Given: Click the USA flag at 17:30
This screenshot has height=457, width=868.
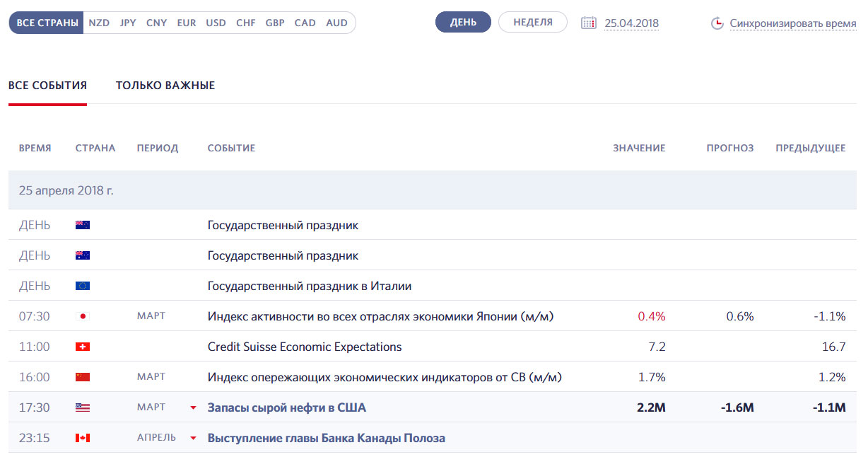Looking at the screenshot, I should (83, 407).
